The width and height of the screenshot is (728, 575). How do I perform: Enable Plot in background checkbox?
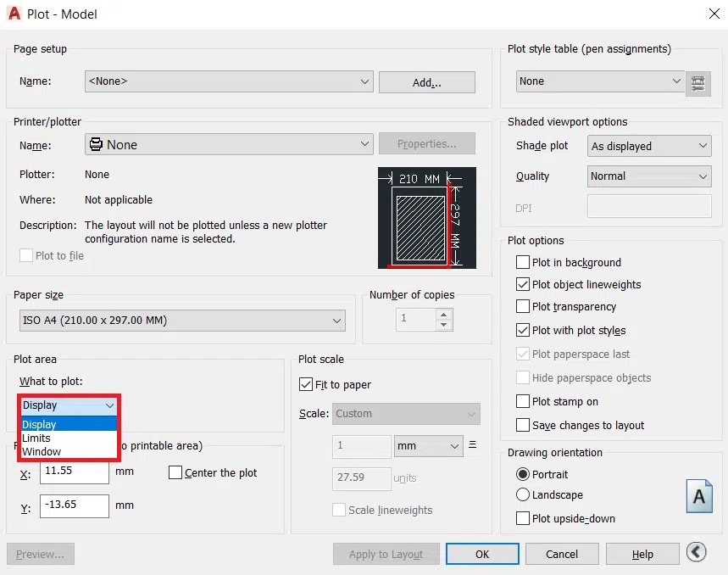(523, 263)
